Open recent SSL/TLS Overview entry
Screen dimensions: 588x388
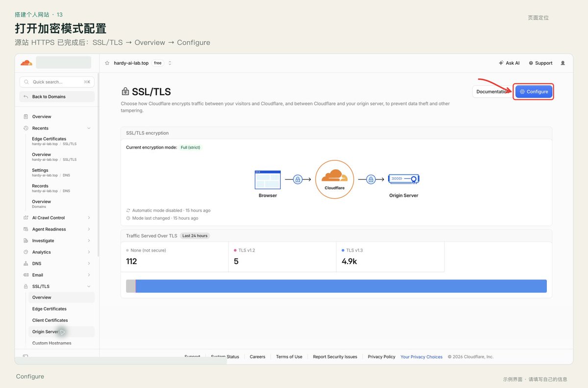54,157
